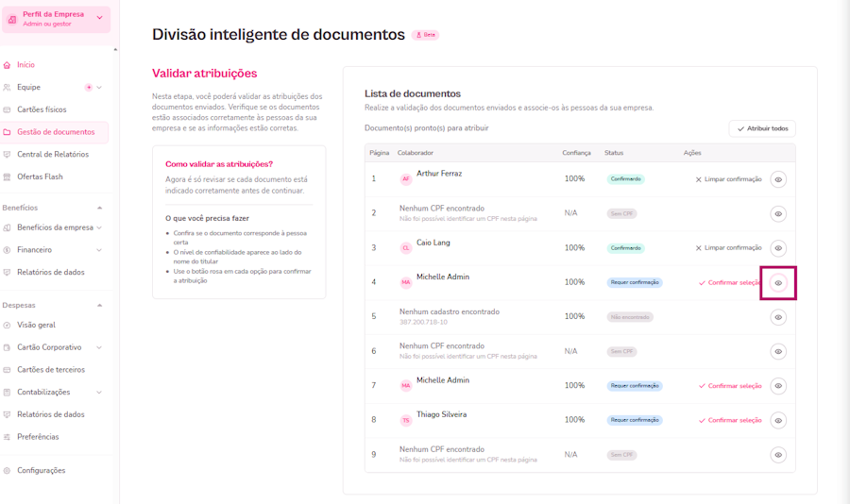850x504 pixels.
Task: Click the AF avatar for Arthur Ferraz
Action: pos(405,178)
